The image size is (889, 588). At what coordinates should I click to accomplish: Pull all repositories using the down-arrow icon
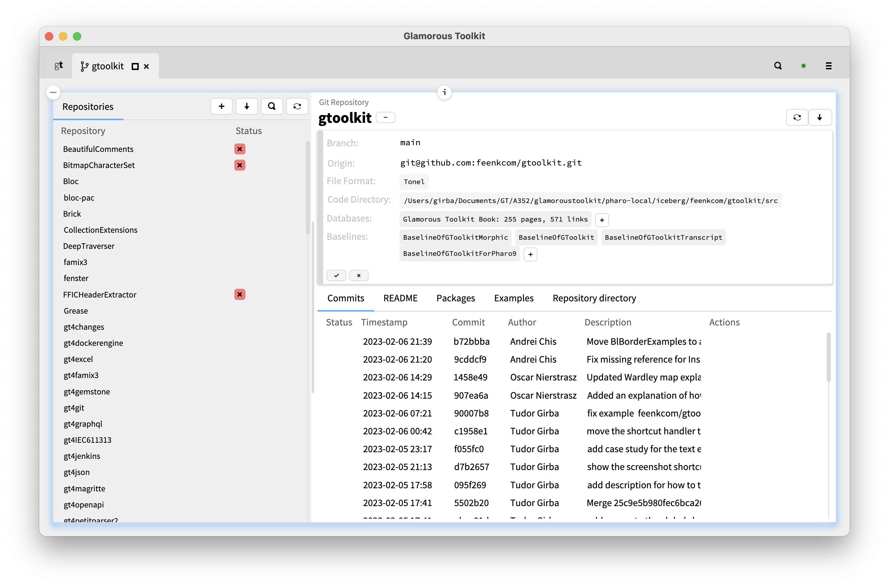click(247, 106)
